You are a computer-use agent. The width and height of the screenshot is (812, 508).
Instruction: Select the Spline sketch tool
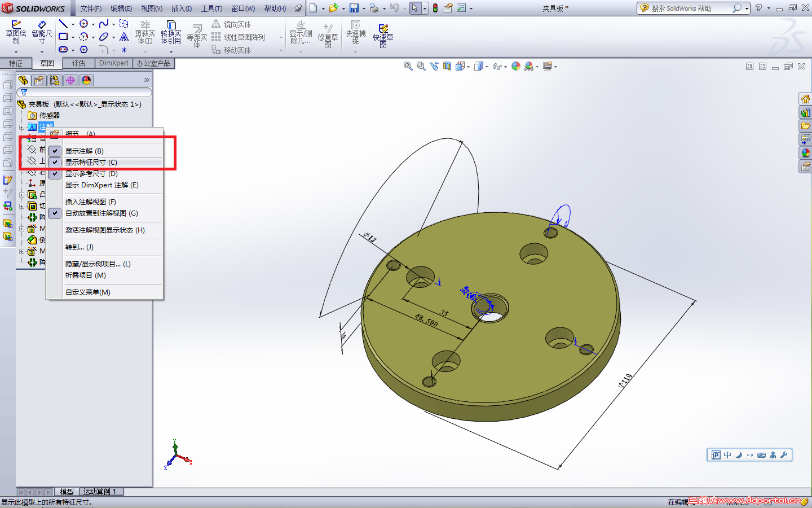click(x=104, y=24)
